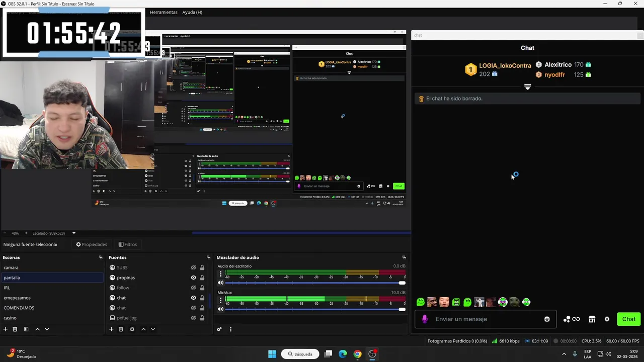Image resolution: width=644 pixels, height=362 pixels.
Task: Mute Audio del escritorio speaker icon
Action: coord(220,283)
